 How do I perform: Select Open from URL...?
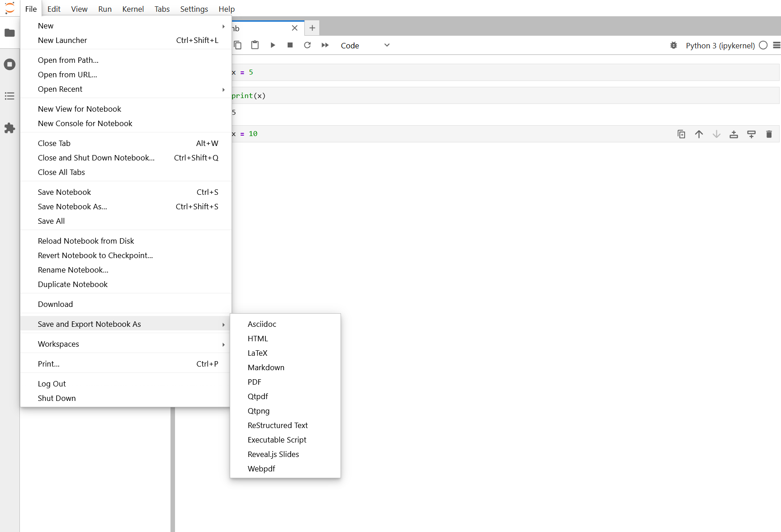(x=126, y=75)
